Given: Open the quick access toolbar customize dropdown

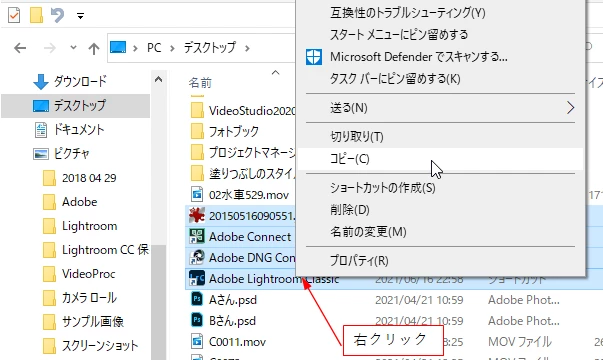Looking at the screenshot, I should 80,16.
